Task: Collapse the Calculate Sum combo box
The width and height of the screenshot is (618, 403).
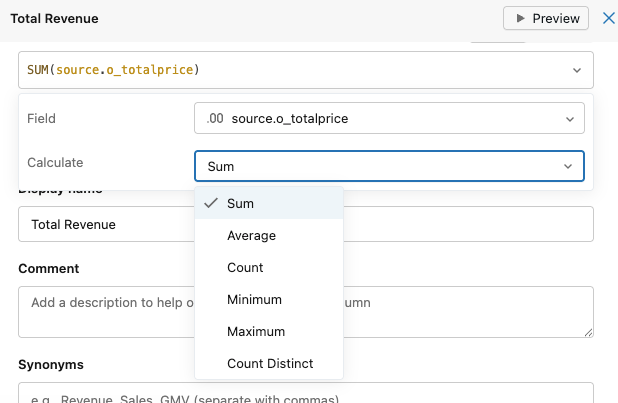Action: (389, 166)
